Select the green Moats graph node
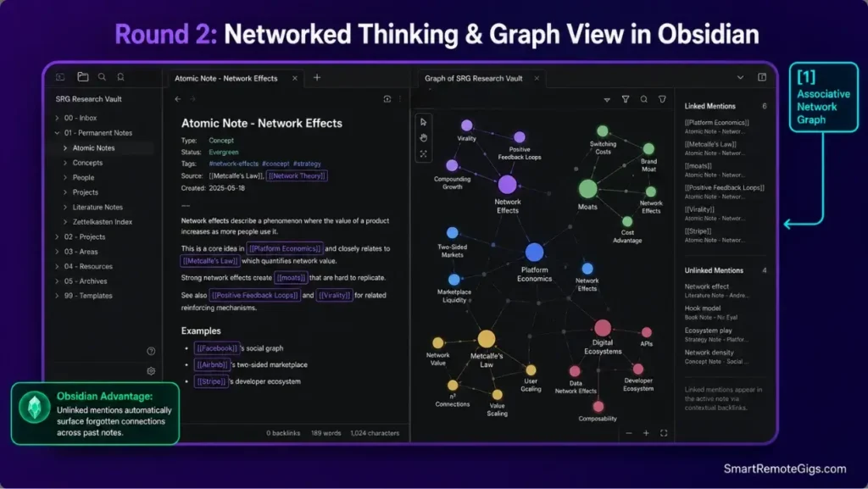Screen dimensions: 868x489 587,189
